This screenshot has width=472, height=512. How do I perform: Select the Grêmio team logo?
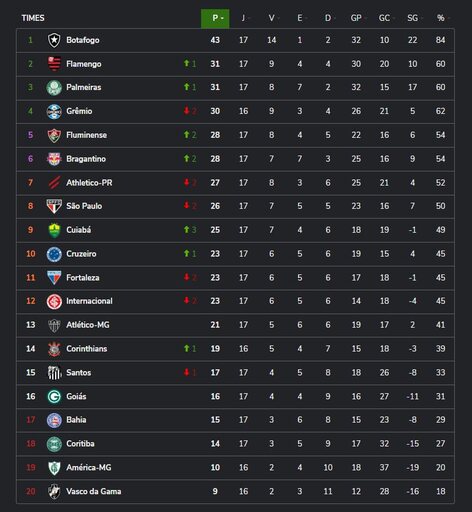(x=54, y=111)
